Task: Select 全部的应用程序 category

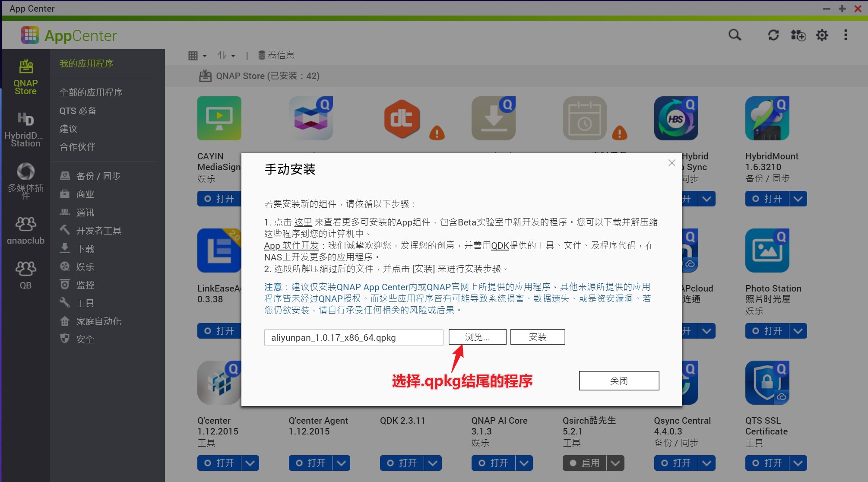Action: pos(91,92)
